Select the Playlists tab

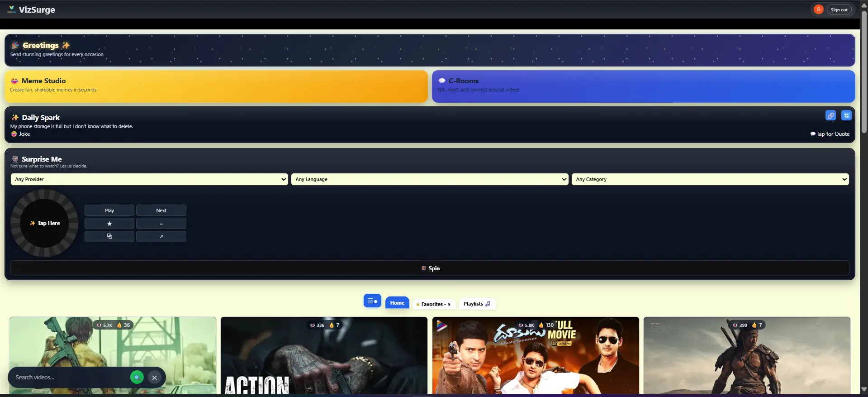coord(477,304)
